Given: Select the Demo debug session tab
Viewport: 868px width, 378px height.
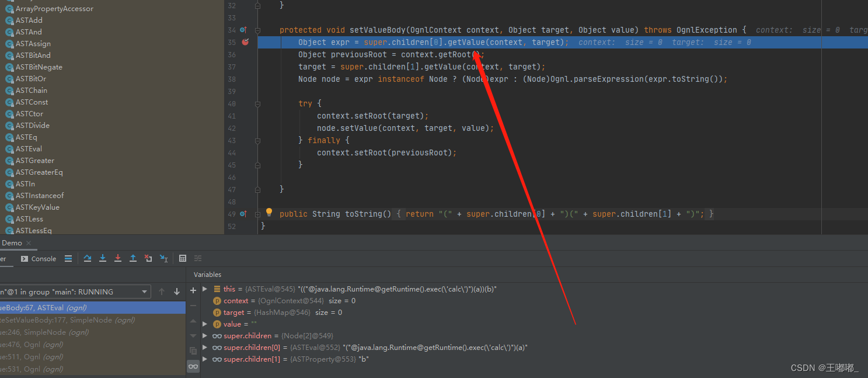Looking at the screenshot, I should [12, 243].
